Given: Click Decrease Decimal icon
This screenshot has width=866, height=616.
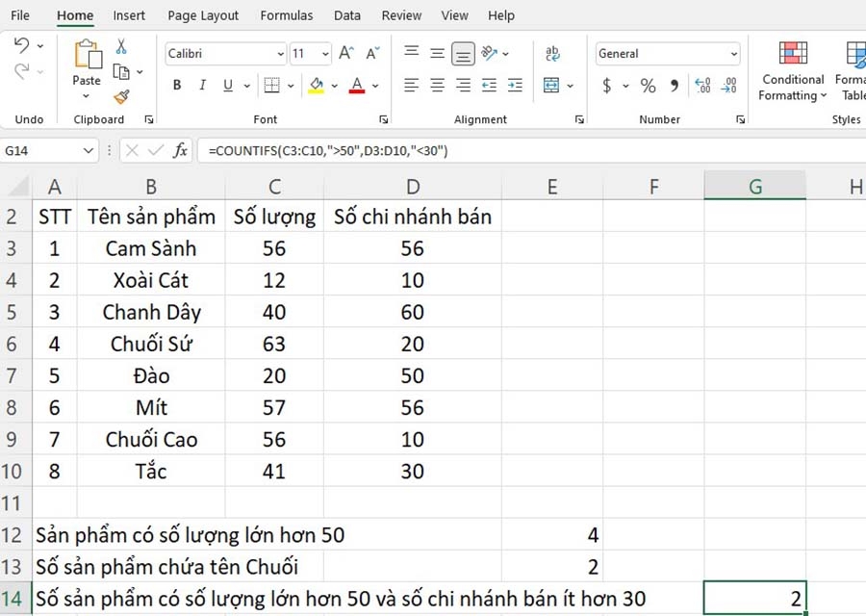Looking at the screenshot, I should 729,85.
